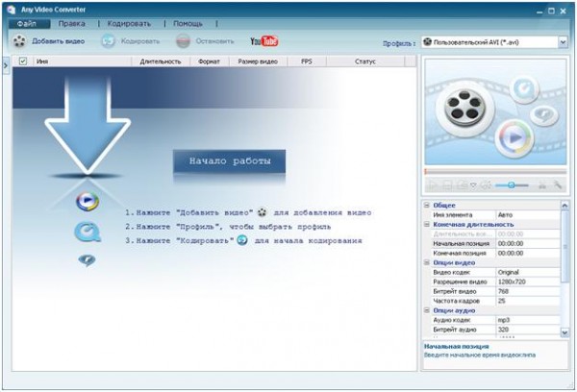The width and height of the screenshot is (577, 392).
Task: Open the Правка menu
Action: (x=72, y=23)
